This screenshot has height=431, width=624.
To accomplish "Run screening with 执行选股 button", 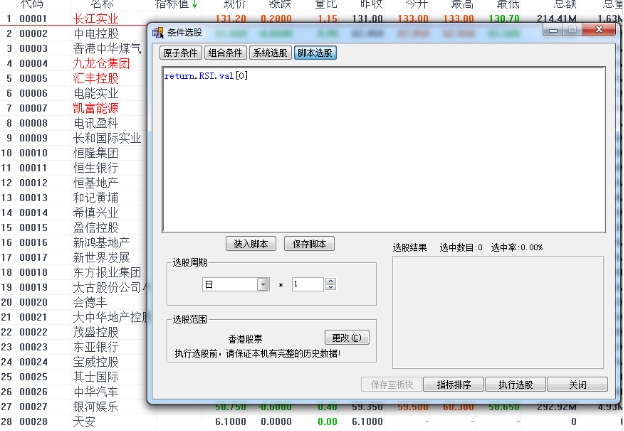I will point(515,384).
